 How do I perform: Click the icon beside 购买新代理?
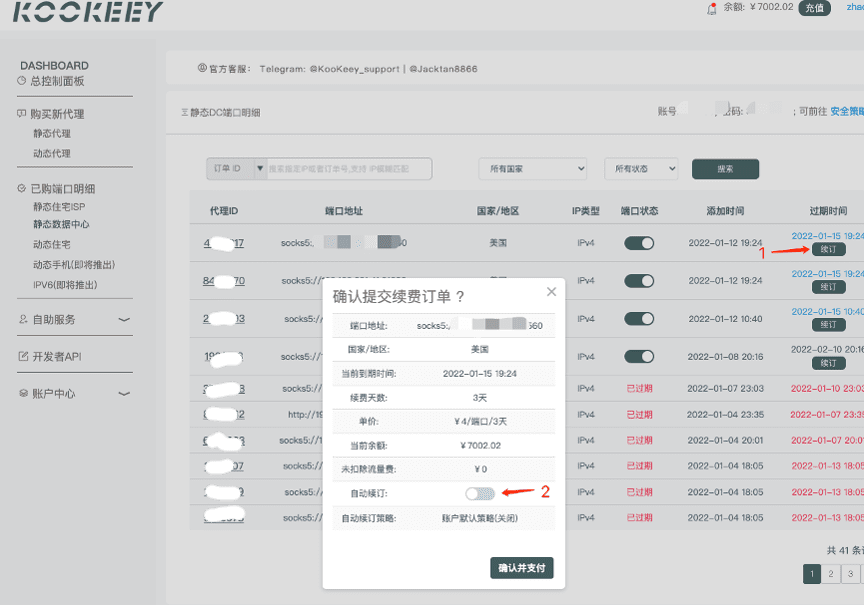(x=22, y=113)
